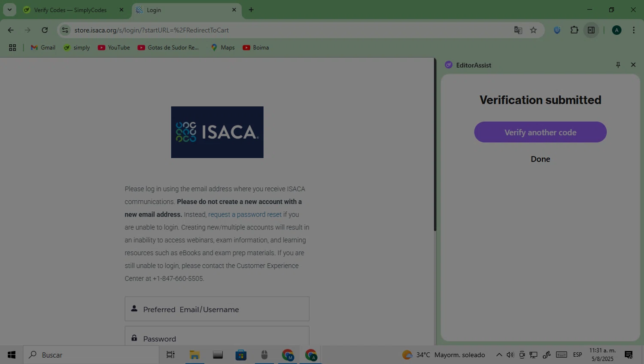Viewport: 644px width, 364px height.
Task: Open the Chrome three-dot menu
Action: click(634, 30)
